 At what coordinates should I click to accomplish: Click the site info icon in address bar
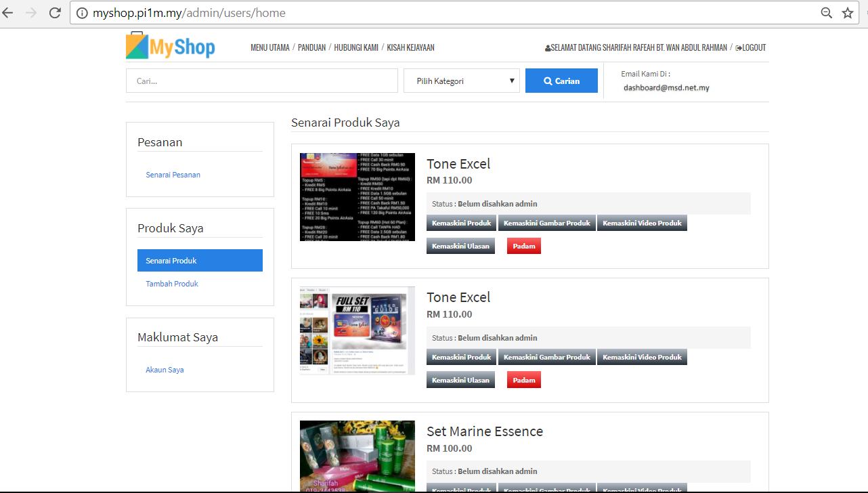(x=82, y=13)
